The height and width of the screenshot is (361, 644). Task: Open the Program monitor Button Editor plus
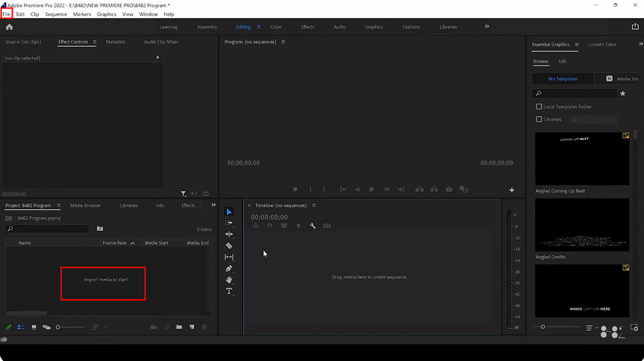click(x=512, y=190)
